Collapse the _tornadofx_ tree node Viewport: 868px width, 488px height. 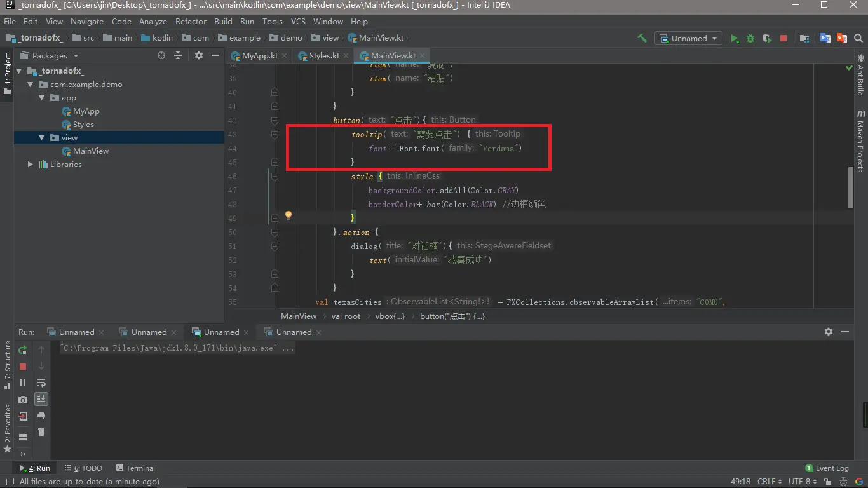tap(19, 71)
